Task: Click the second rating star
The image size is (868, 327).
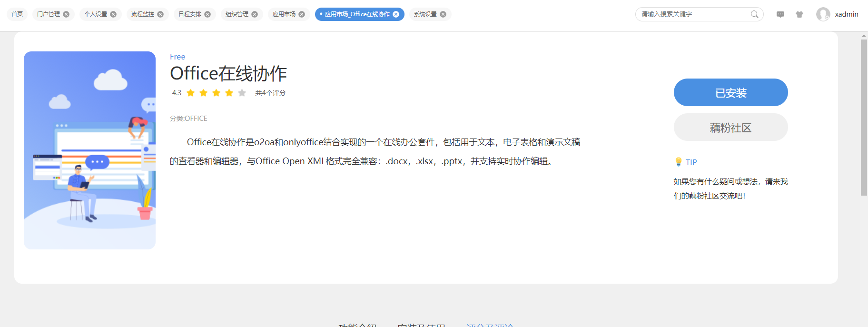Action: tap(204, 93)
